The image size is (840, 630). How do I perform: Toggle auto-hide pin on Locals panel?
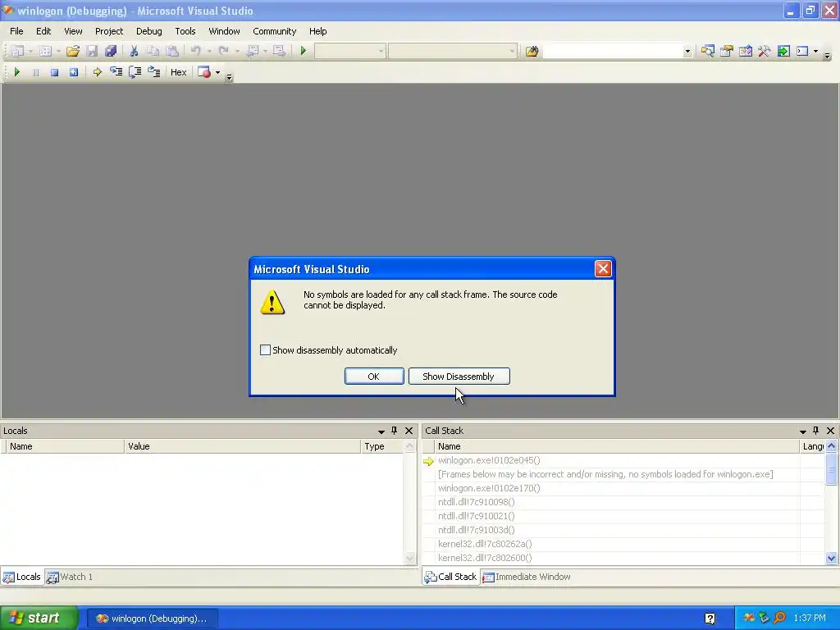tap(395, 431)
